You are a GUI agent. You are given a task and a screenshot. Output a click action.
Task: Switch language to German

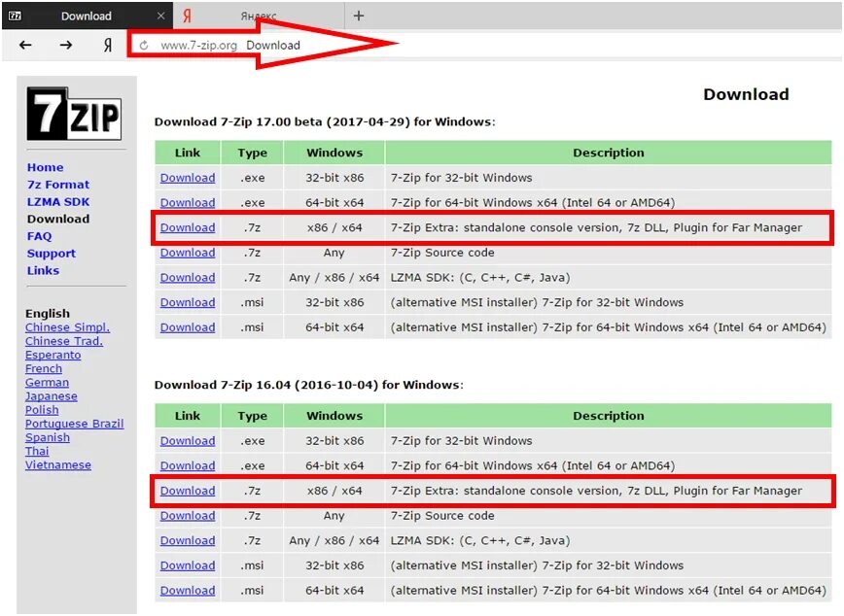point(47,383)
